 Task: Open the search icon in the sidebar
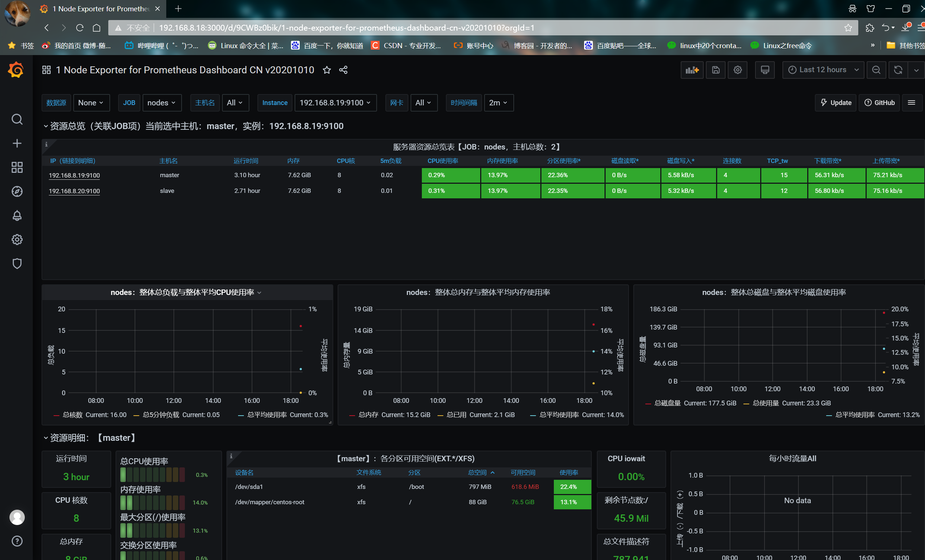(17, 119)
